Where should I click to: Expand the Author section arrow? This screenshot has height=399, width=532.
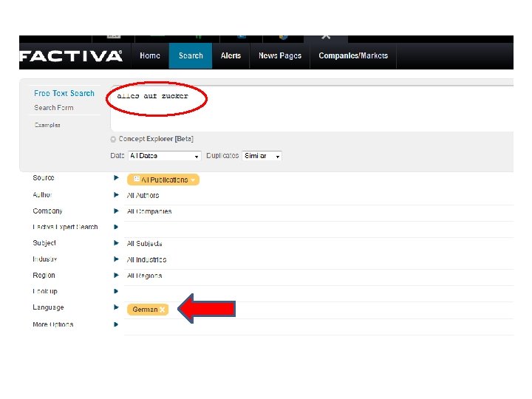pyautogui.click(x=116, y=195)
